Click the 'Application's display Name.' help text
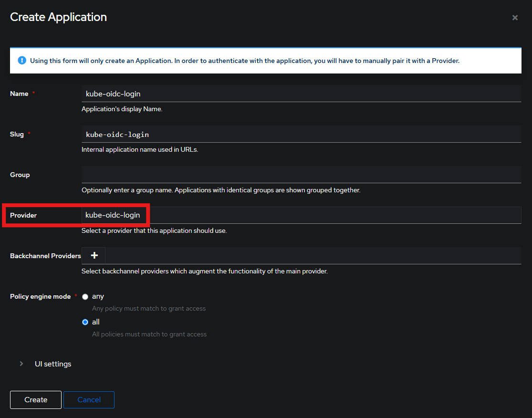Image resolution: width=532 pixels, height=418 pixels. click(x=122, y=109)
